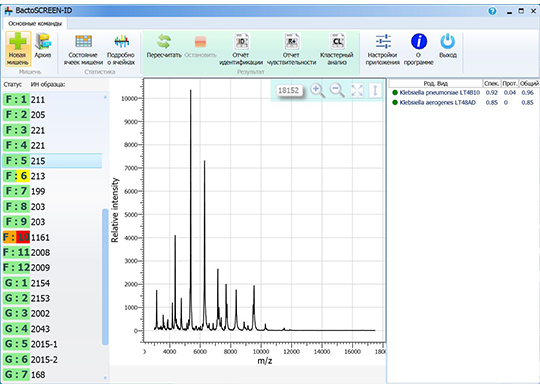
Task: Select sample row F:4 221
Action: coord(52,145)
